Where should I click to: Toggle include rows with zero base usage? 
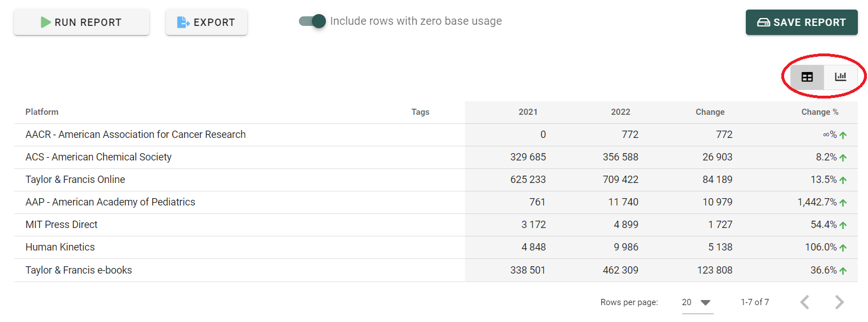[x=312, y=21]
